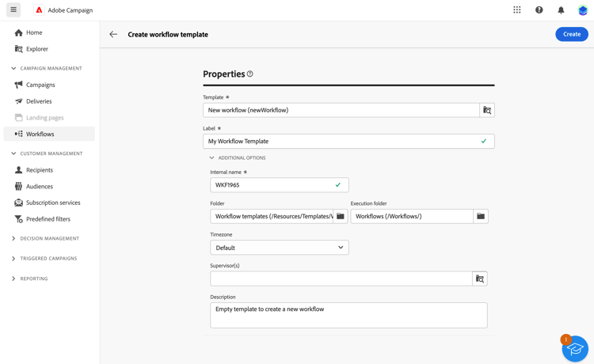
Task: Expand the Triggered Campaigns section
Action: [13, 259]
